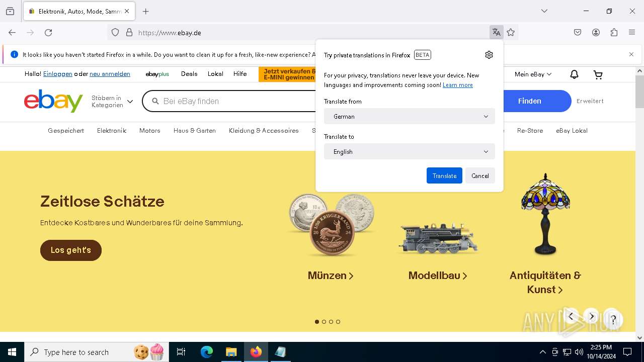Click the Translate button
Viewport: 644px width, 362px height.
tap(444, 175)
